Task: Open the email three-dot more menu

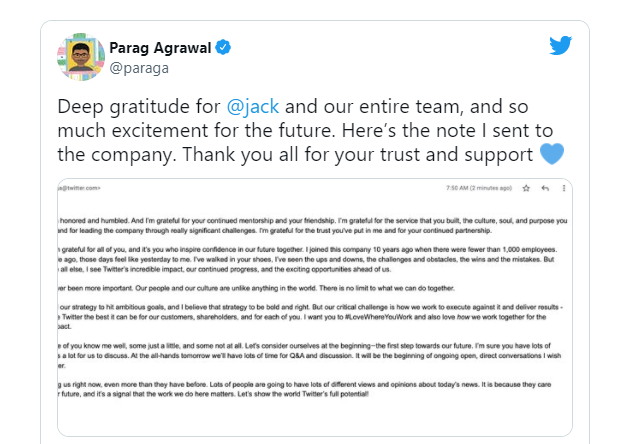Action: click(564, 188)
